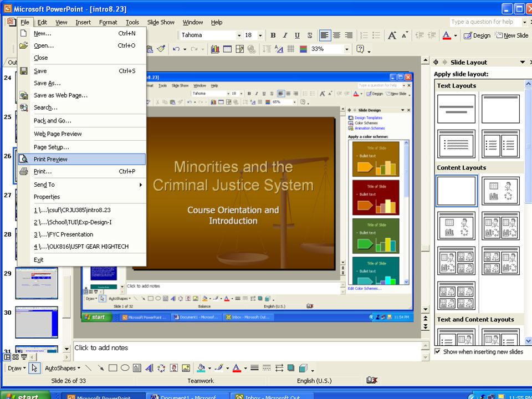Decrease font size with small A icon
This screenshot has width=532, height=399.
[405, 35]
